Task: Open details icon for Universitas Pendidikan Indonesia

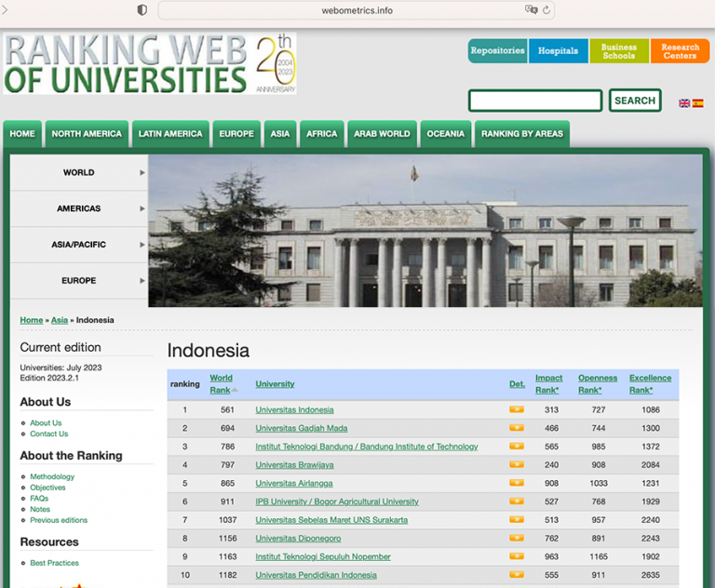Action: [516, 574]
